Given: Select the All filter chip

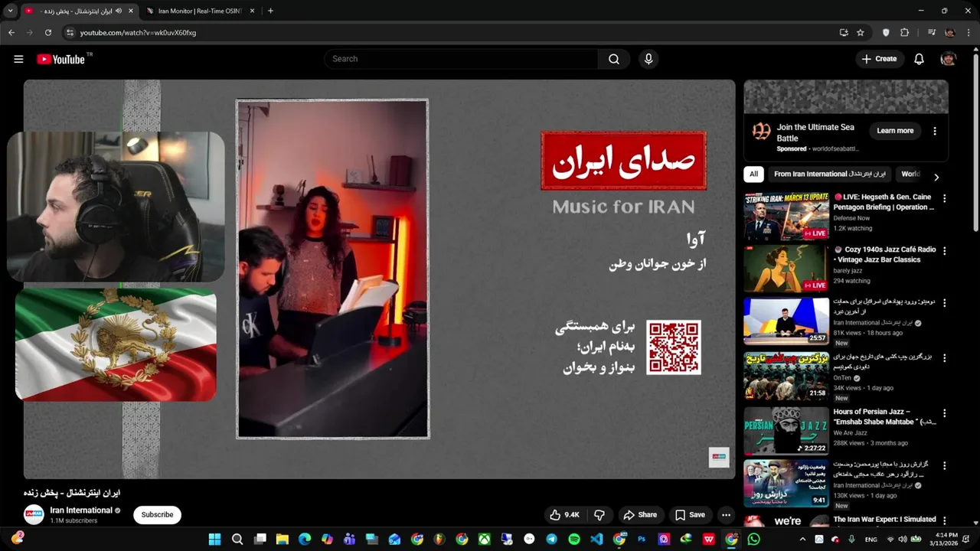Looking at the screenshot, I should point(753,174).
